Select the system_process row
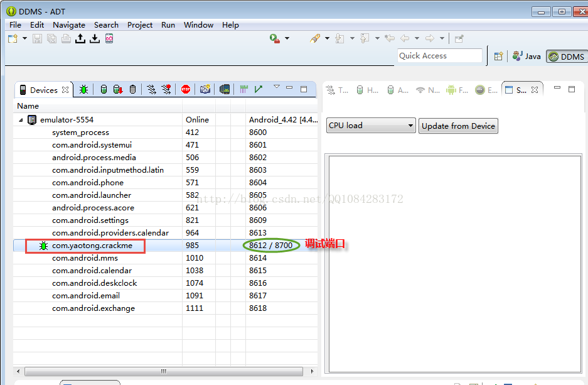The image size is (588, 385). coord(166,133)
